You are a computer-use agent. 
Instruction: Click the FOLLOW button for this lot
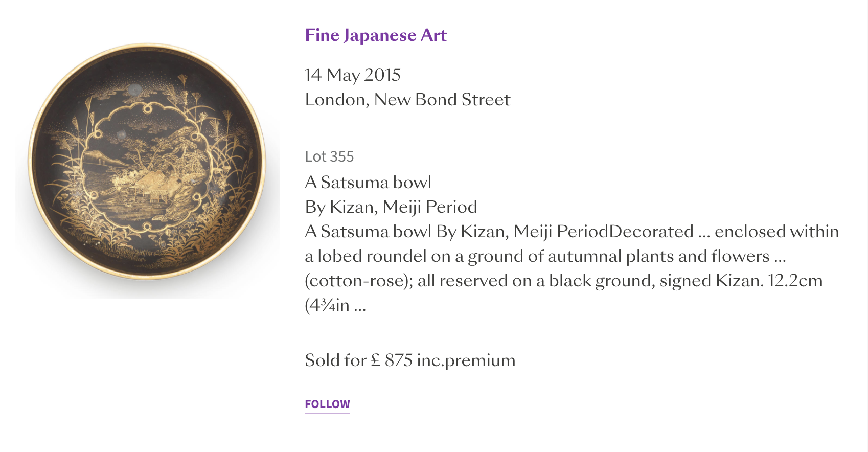pyautogui.click(x=327, y=404)
